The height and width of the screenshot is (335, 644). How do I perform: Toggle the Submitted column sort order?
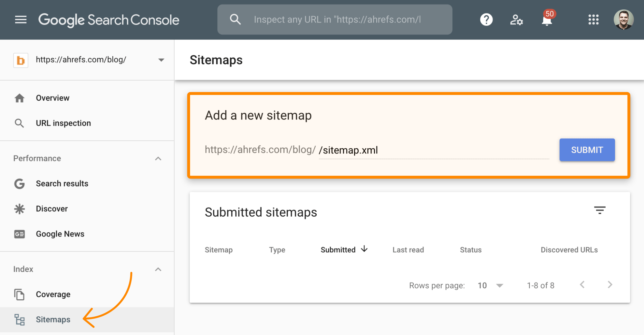343,249
